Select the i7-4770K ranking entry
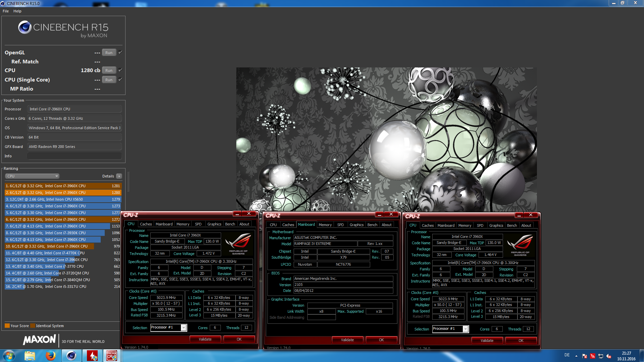 pos(63,253)
